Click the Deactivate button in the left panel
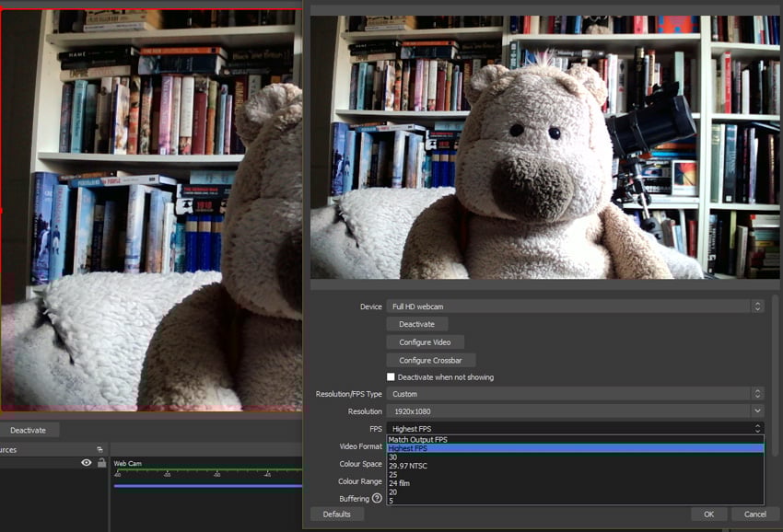The image size is (783, 532). (28, 430)
